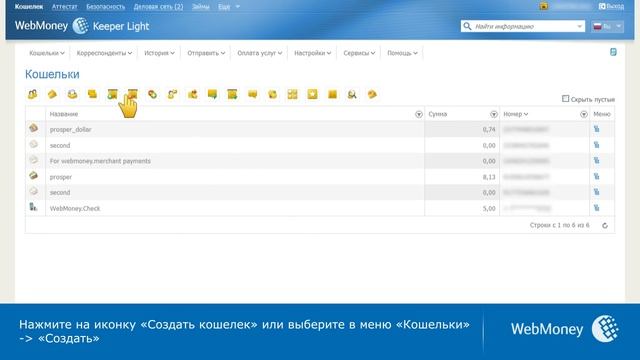Open the Отправить dropdown menu

[x=206, y=53]
